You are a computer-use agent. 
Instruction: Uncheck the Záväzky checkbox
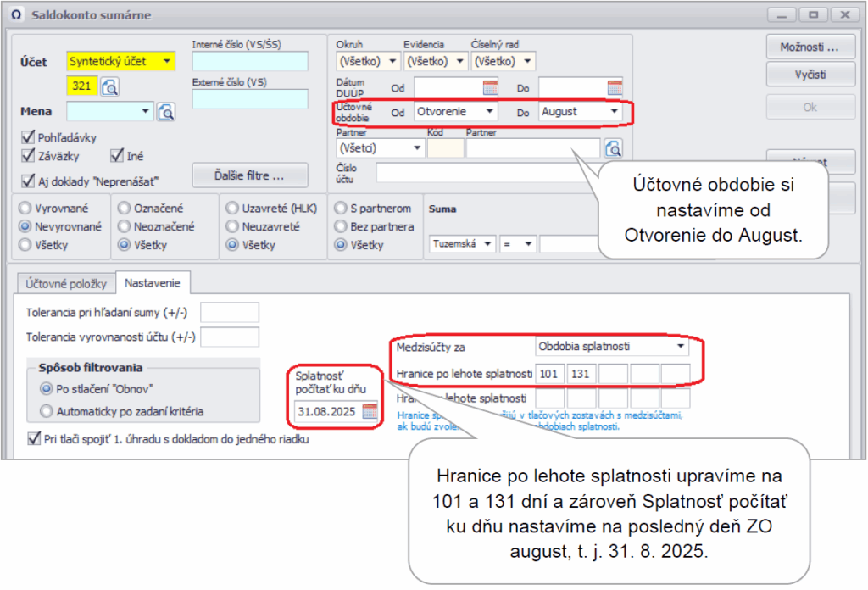[x=29, y=156]
